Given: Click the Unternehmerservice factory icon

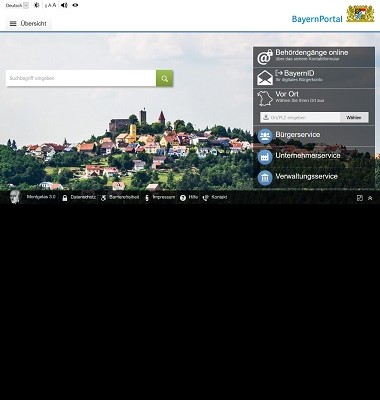Looking at the screenshot, I should coord(265,157).
